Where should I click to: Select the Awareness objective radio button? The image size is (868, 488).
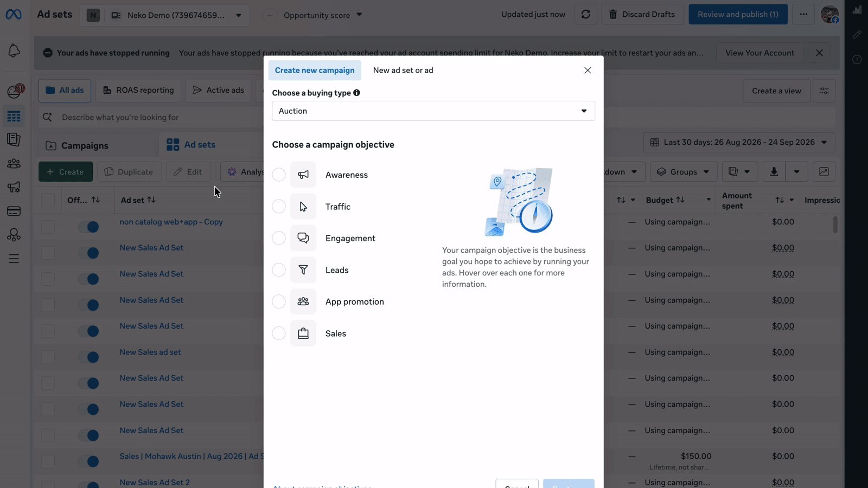(279, 175)
